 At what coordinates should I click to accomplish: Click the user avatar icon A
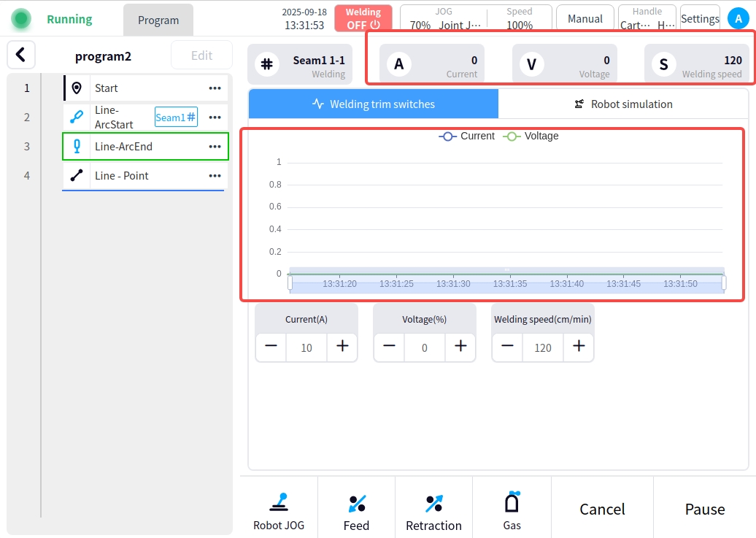coord(736,18)
